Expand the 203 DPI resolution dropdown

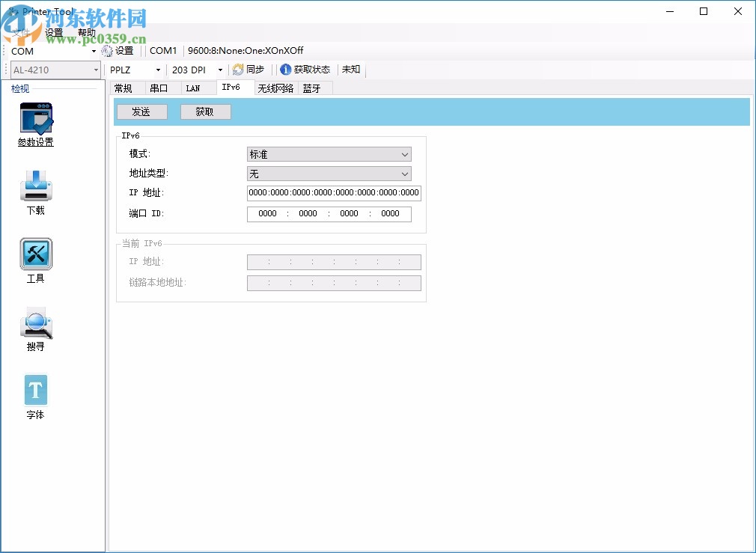(218, 69)
